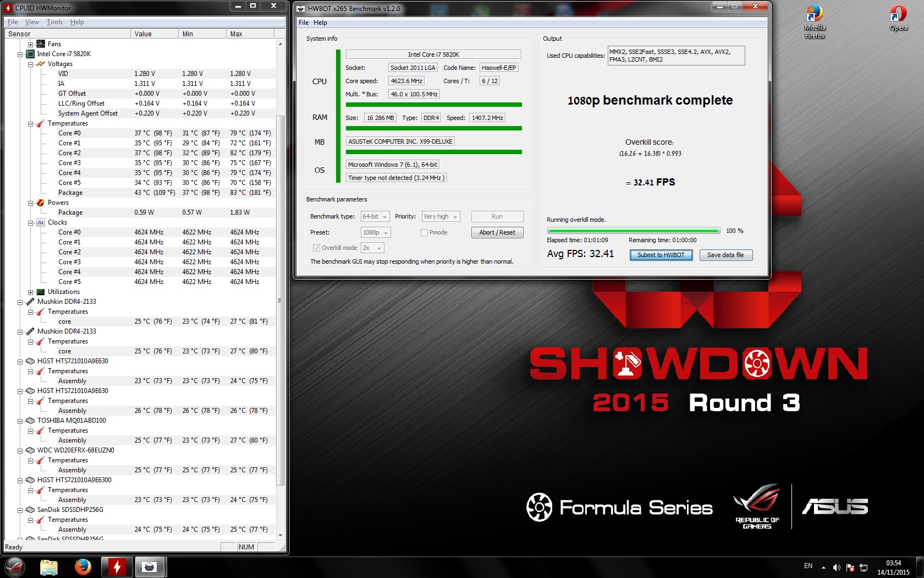Viewport: 924px width, 578px height.
Task: Show hidden system tray icons
Action: (823, 568)
